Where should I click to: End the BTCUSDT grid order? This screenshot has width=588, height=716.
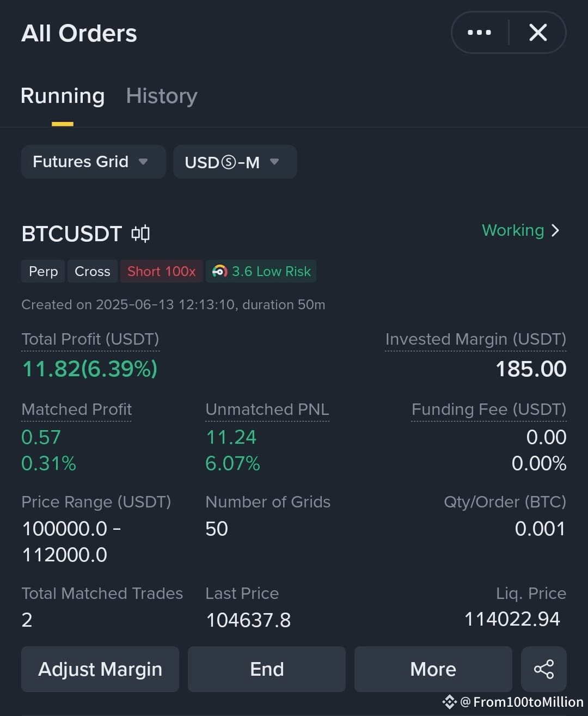pos(267,669)
